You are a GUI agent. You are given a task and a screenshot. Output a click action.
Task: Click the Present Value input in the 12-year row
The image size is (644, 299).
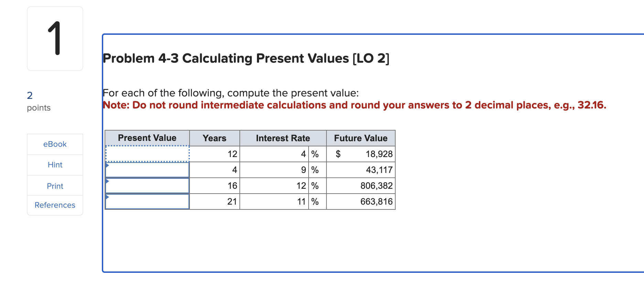tap(147, 154)
